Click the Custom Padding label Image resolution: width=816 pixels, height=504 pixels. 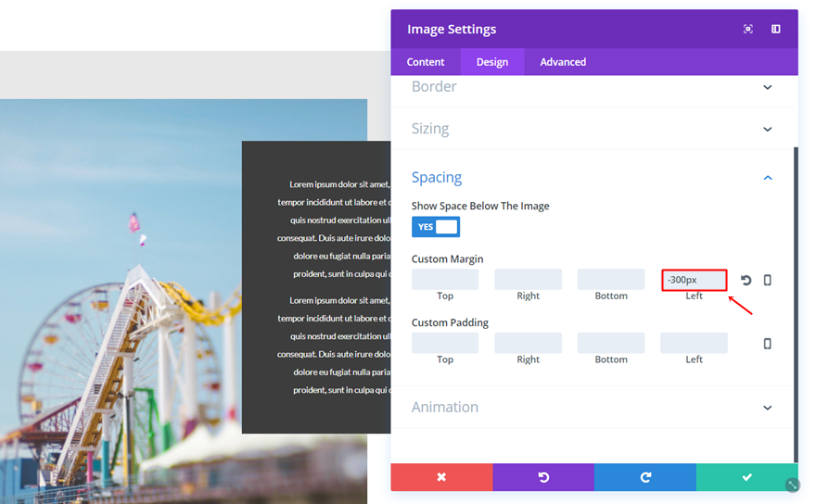450,322
